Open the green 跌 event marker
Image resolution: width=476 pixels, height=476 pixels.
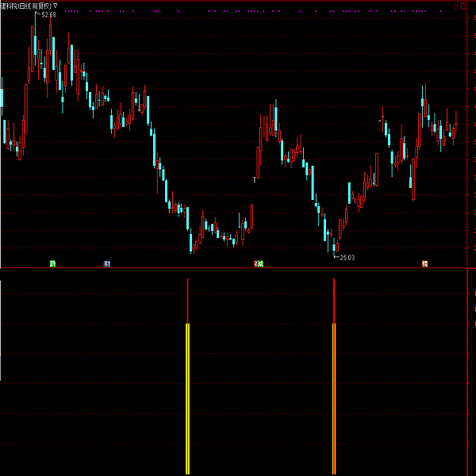(53, 263)
